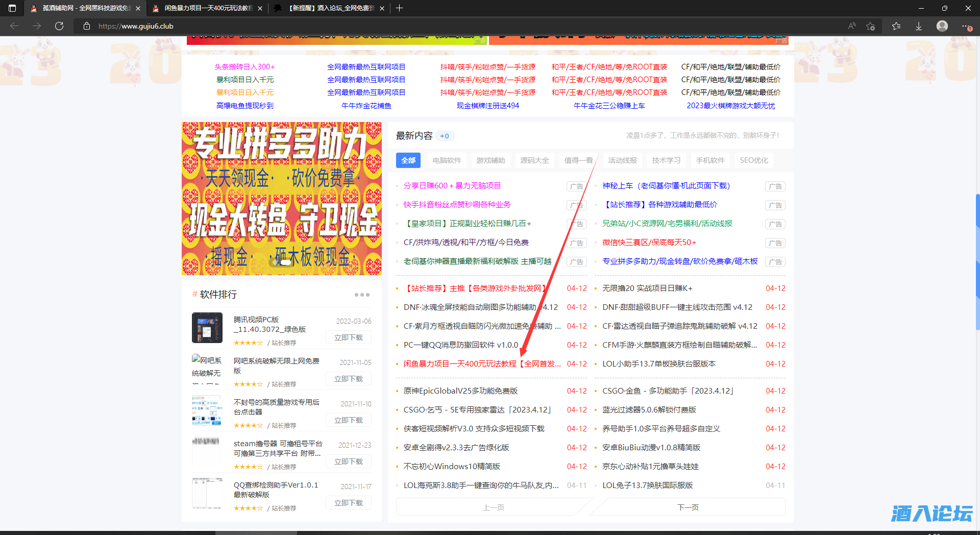Open 牛牛炸金花捕鱼 link
Screen dimensions: 980x535
pos(366,106)
